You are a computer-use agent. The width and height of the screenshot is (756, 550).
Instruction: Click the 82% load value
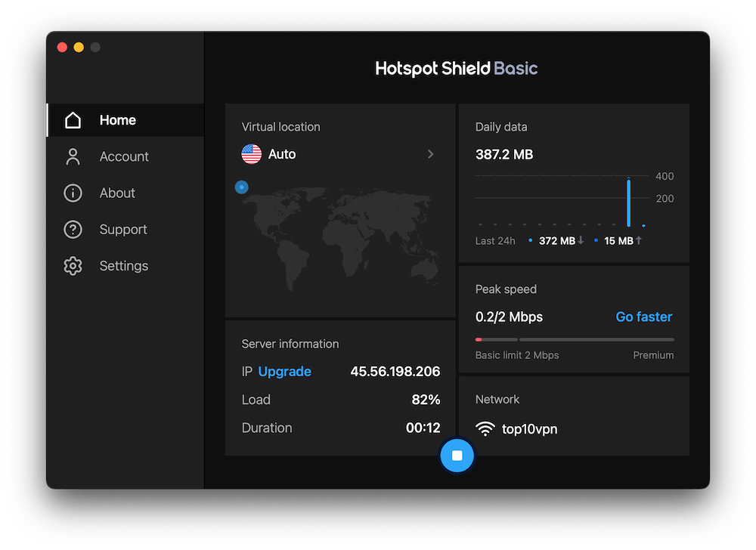point(426,400)
